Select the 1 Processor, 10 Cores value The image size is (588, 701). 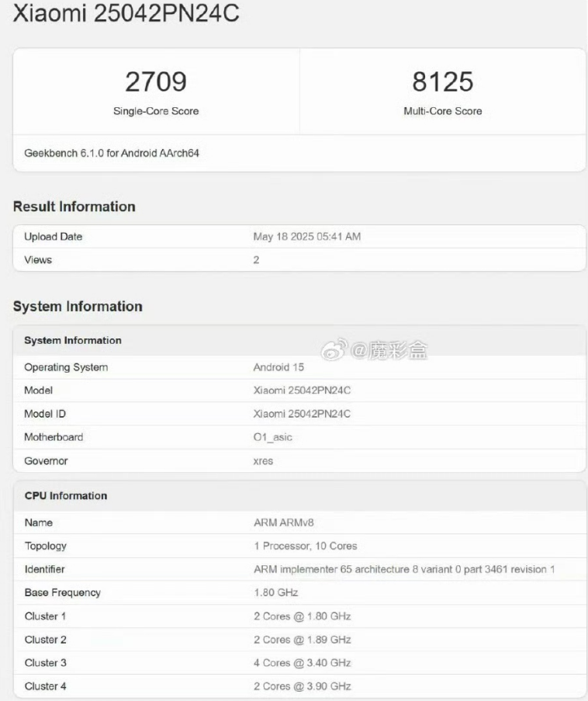coord(306,546)
